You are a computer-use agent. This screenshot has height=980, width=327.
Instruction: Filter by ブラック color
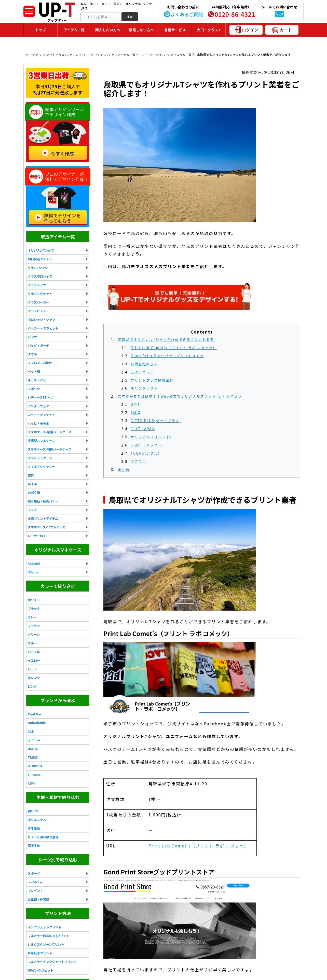58,609
